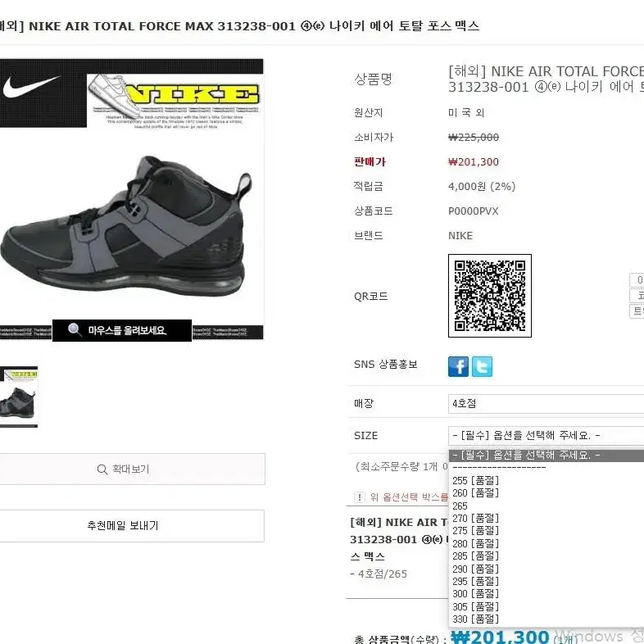The width and height of the screenshot is (644, 644).
Task: Click the Nike swoosh logo
Action: click(x=31, y=86)
